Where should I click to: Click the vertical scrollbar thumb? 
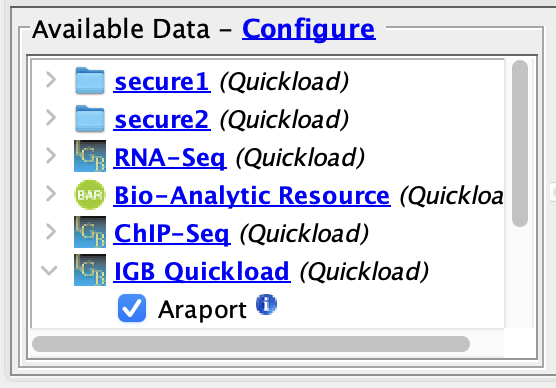pyautogui.click(x=520, y=143)
